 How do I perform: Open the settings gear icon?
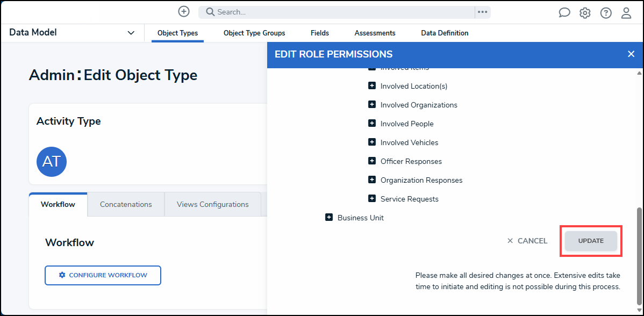585,13
